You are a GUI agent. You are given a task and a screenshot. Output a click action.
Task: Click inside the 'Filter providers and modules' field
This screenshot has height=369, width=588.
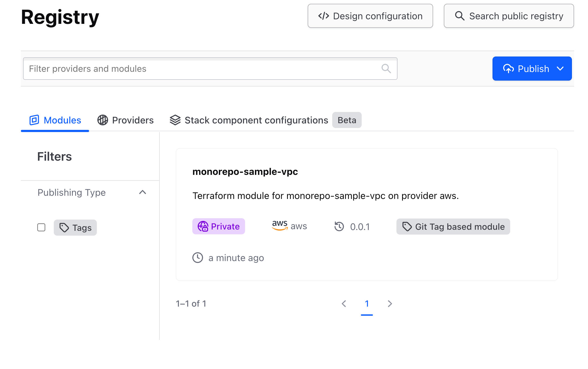tap(187, 69)
